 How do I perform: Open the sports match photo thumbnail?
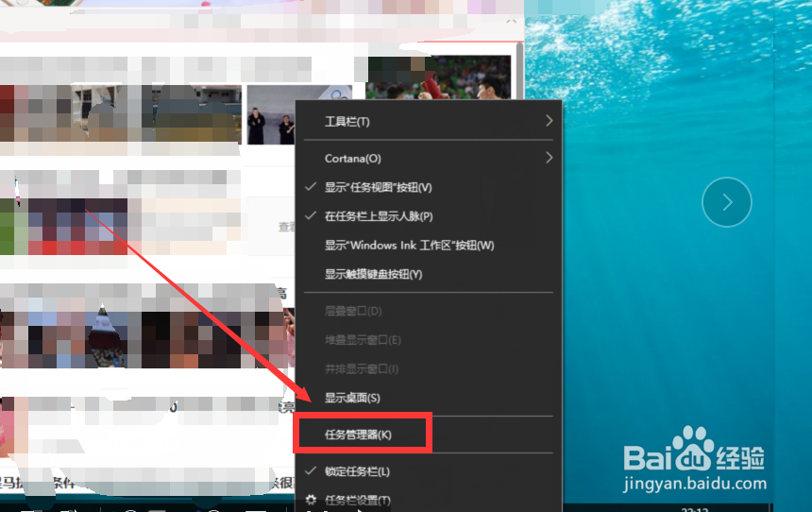click(x=438, y=77)
